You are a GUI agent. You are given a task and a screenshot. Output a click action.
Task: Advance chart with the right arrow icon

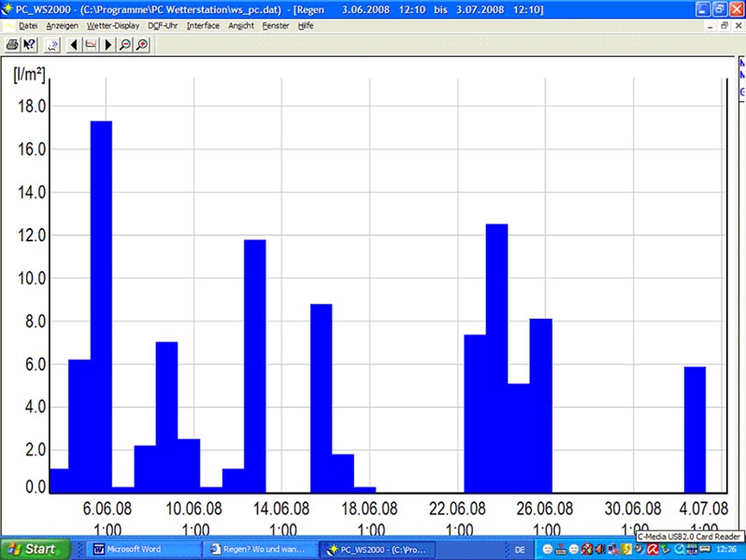pyautogui.click(x=108, y=44)
